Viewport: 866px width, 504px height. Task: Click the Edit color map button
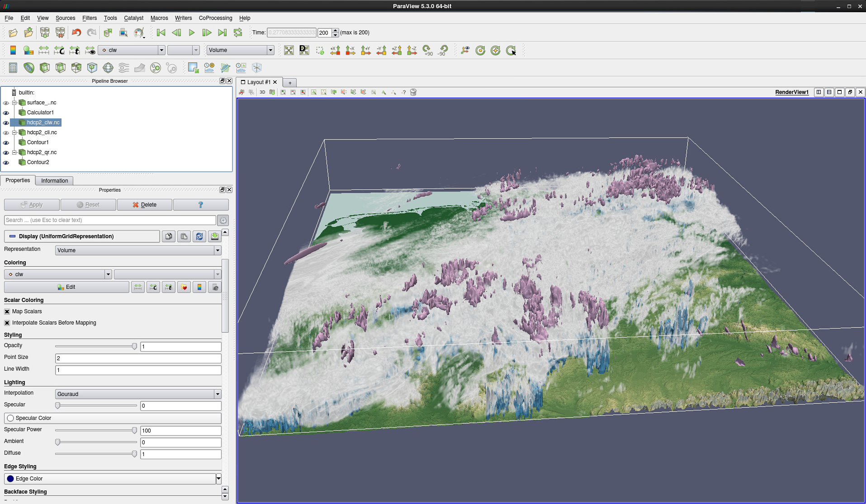(x=66, y=287)
